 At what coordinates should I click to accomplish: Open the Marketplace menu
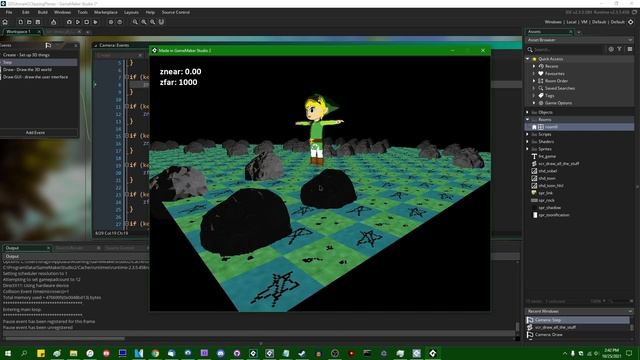pyautogui.click(x=106, y=12)
